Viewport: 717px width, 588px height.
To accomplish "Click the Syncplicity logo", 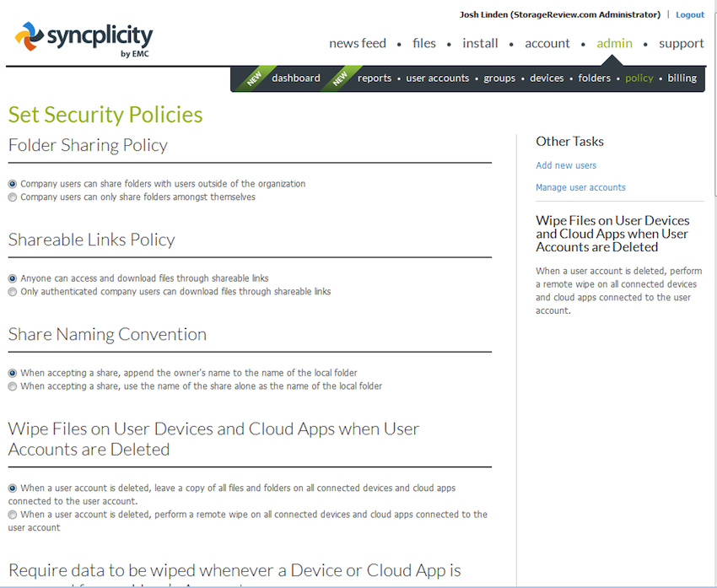I will tap(84, 39).
